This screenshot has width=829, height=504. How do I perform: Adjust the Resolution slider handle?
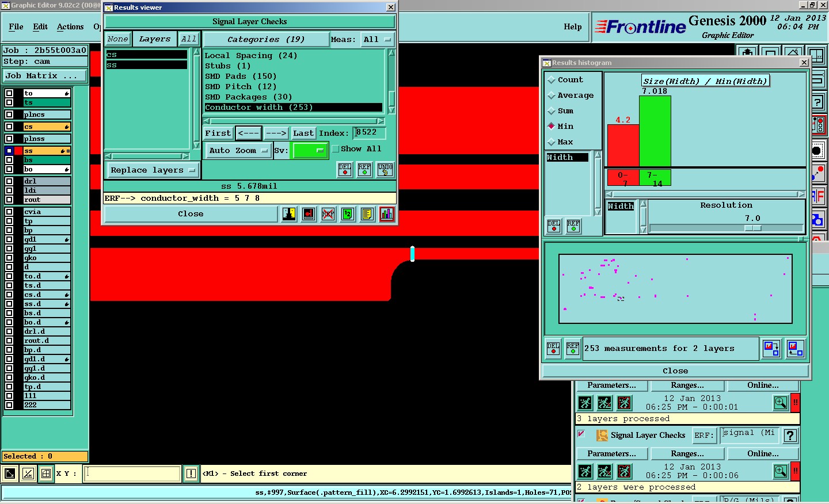[x=753, y=228]
